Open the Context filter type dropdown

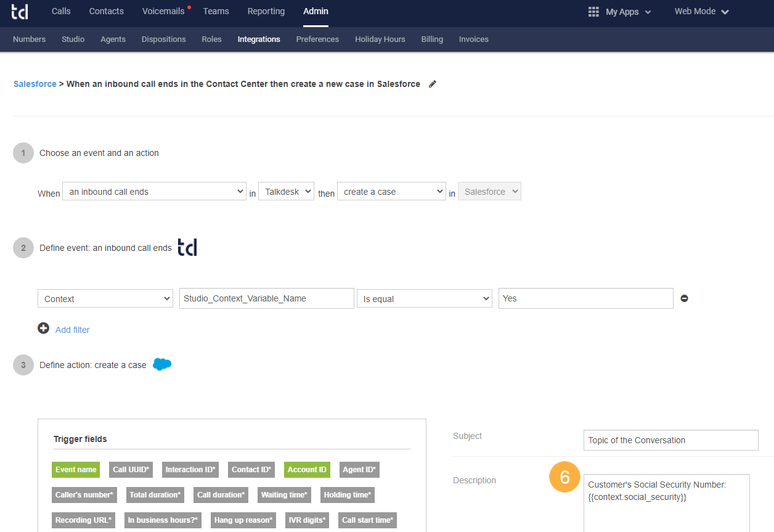(x=105, y=298)
